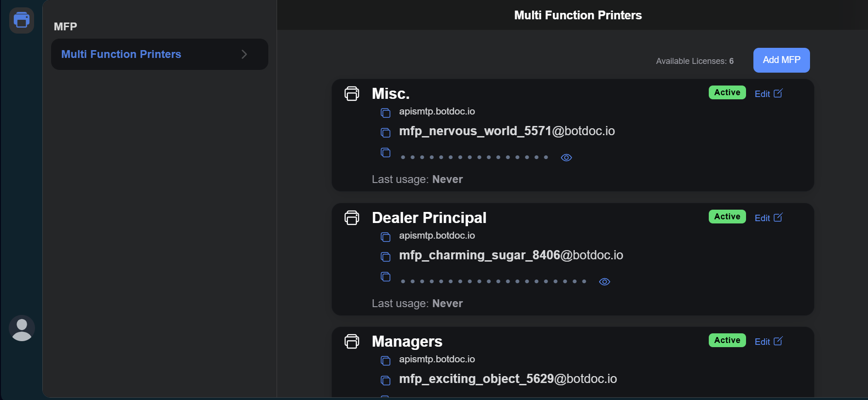Open the user profile avatar
Image resolution: width=868 pixels, height=400 pixels.
(x=22, y=328)
